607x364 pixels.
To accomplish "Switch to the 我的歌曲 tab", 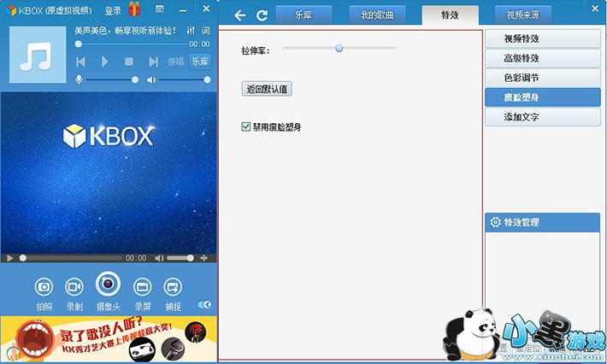I will coord(377,15).
